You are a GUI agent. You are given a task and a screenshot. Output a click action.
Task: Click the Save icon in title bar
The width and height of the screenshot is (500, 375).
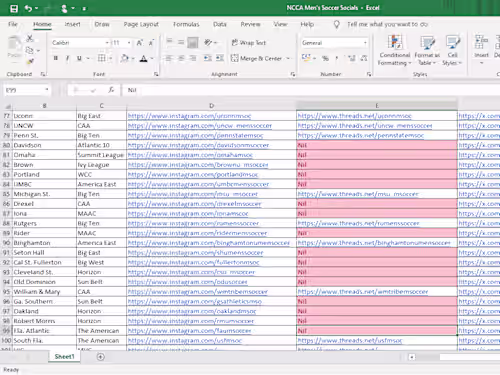pos(14,8)
